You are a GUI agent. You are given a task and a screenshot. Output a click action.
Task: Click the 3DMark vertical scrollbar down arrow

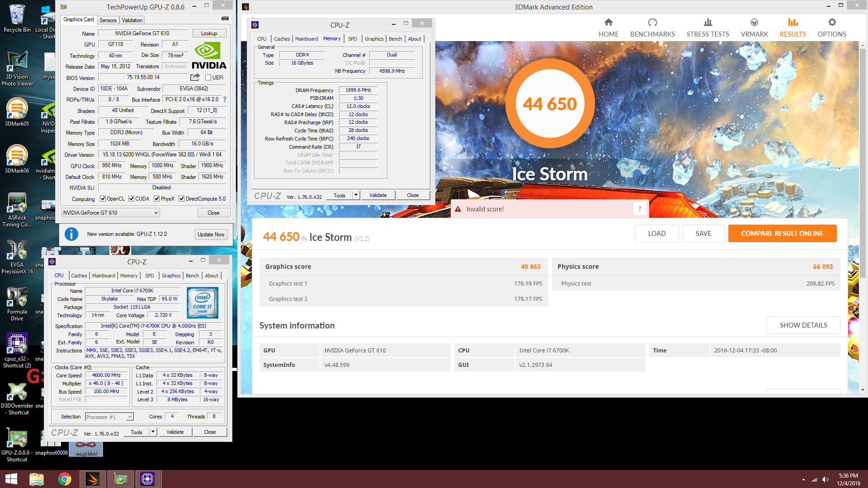tap(863, 390)
